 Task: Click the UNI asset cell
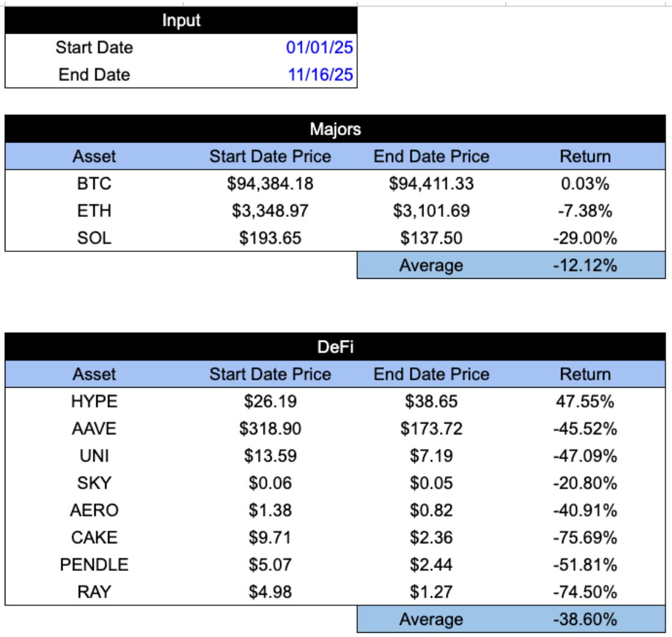(94, 456)
